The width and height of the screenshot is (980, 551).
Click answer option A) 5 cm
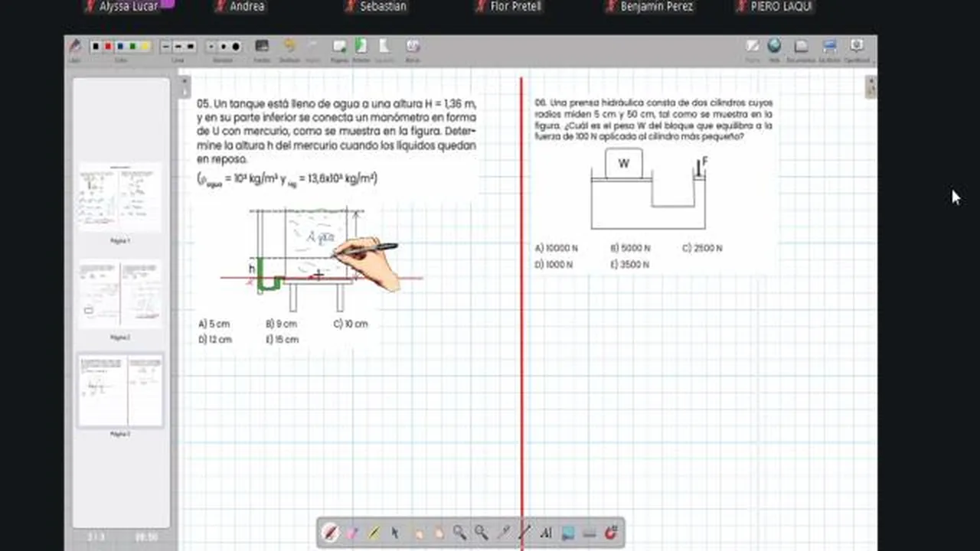click(214, 324)
